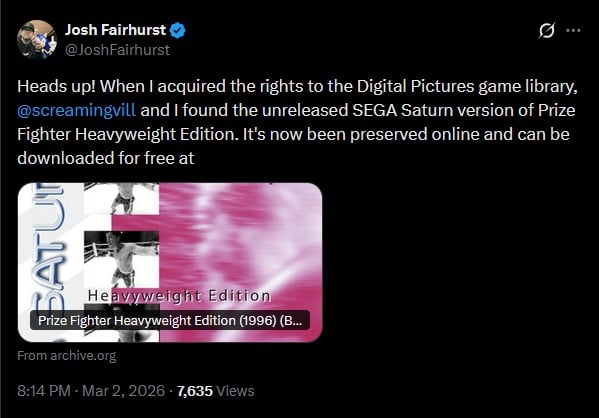Follow the From archive.org source link
599x418 pixels.
[x=66, y=356]
